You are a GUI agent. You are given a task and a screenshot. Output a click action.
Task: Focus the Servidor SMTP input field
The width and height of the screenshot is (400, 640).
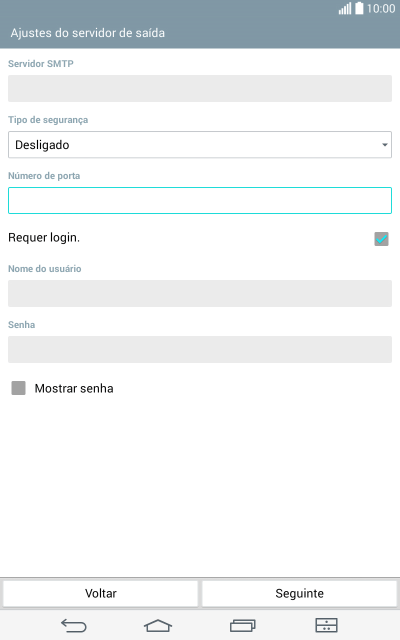pyautogui.click(x=200, y=88)
